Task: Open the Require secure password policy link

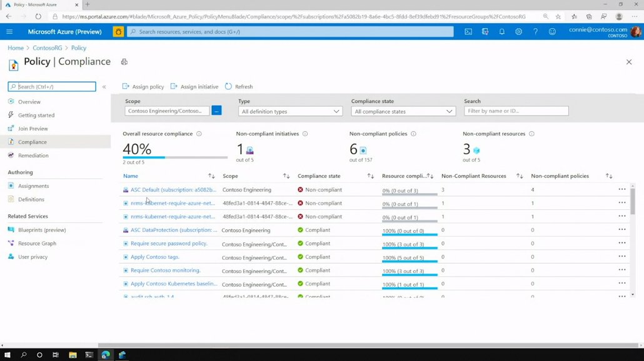Action: (169, 244)
